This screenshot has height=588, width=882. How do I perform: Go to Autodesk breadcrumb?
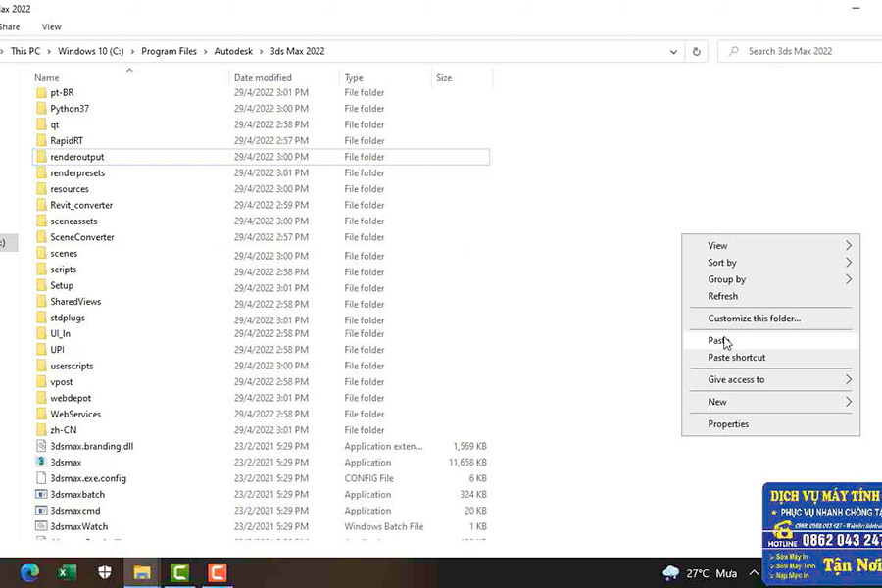click(x=233, y=51)
